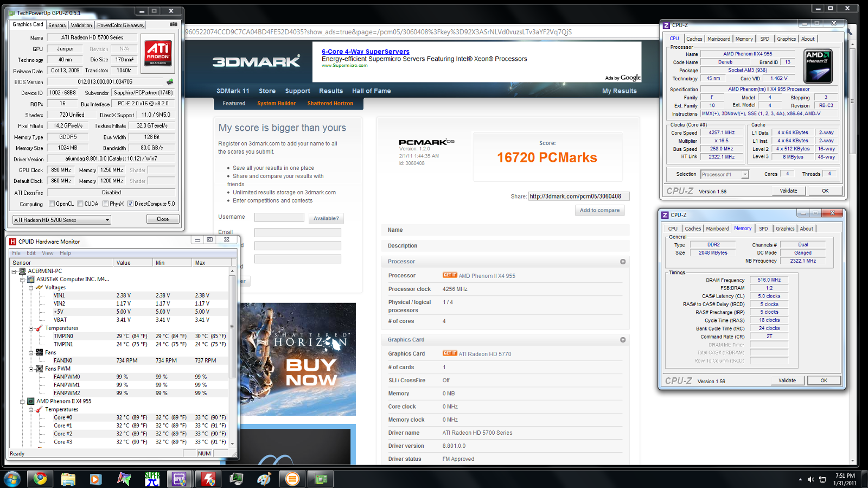The width and height of the screenshot is (868, 488).
Task: Click the GPU-Z screenshot camera icon
Action: [x=174, y=24]
